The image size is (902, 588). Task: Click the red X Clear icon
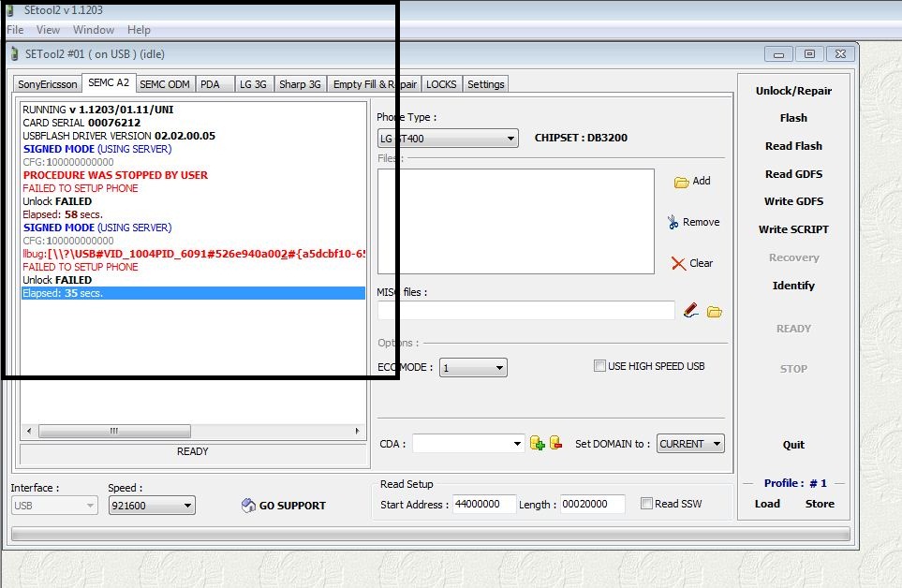679,263
